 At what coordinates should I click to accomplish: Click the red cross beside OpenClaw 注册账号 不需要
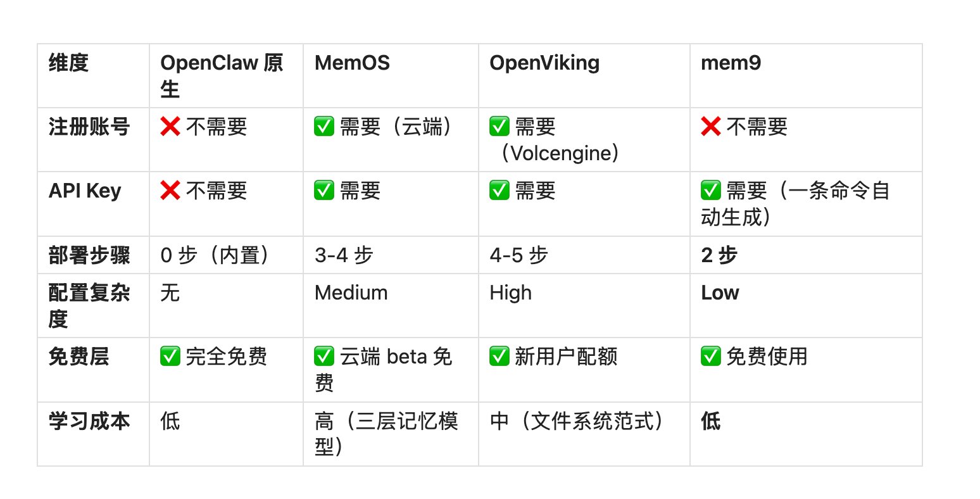(170, 127)
